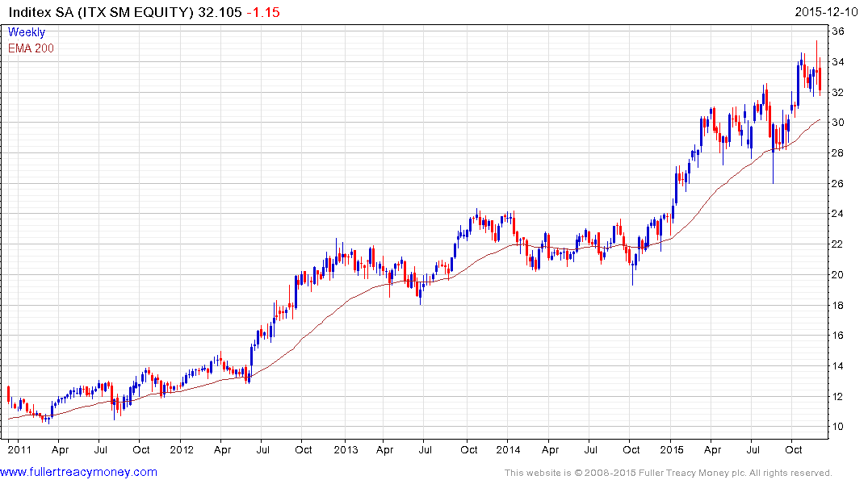Click the 32 y-axis label
Image resolution: width=868 pixels, height=484 pixels.
pyautogui.click(x=837, y=93)
